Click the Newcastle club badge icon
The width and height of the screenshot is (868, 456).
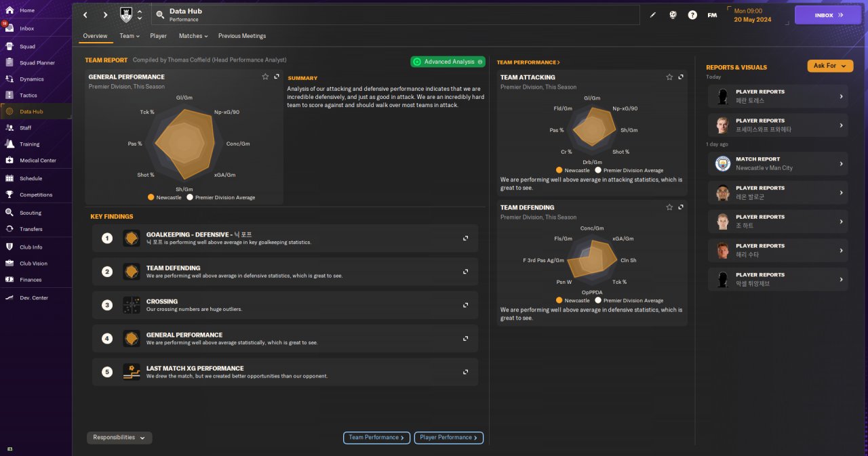click(x=126, y=14)
